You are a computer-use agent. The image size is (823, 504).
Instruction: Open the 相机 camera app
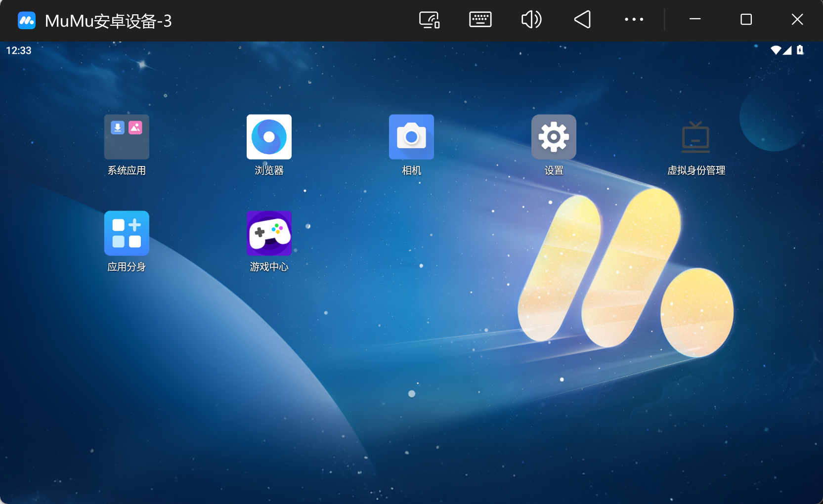(411, 137)
